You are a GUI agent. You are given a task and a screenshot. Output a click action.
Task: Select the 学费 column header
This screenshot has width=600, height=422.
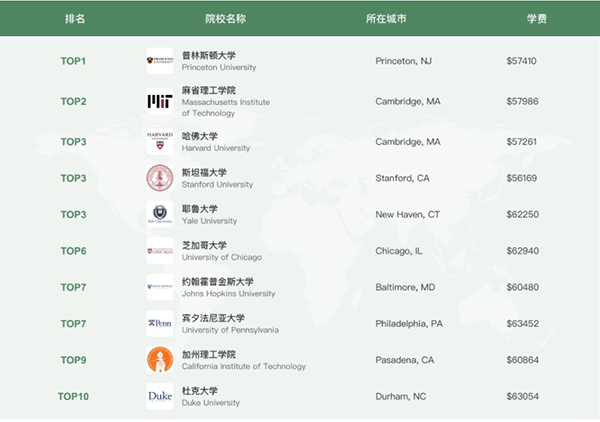(x=536, y=18)
